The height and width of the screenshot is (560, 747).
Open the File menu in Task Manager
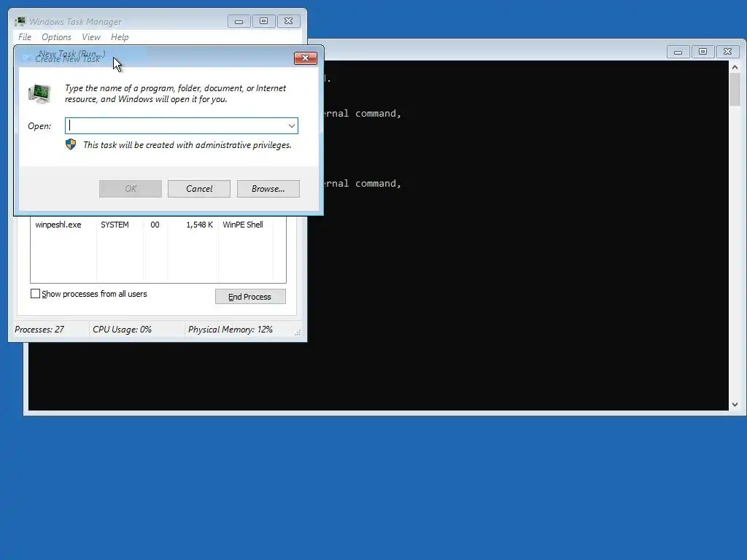pyautogui.click(x=25, y=37)
